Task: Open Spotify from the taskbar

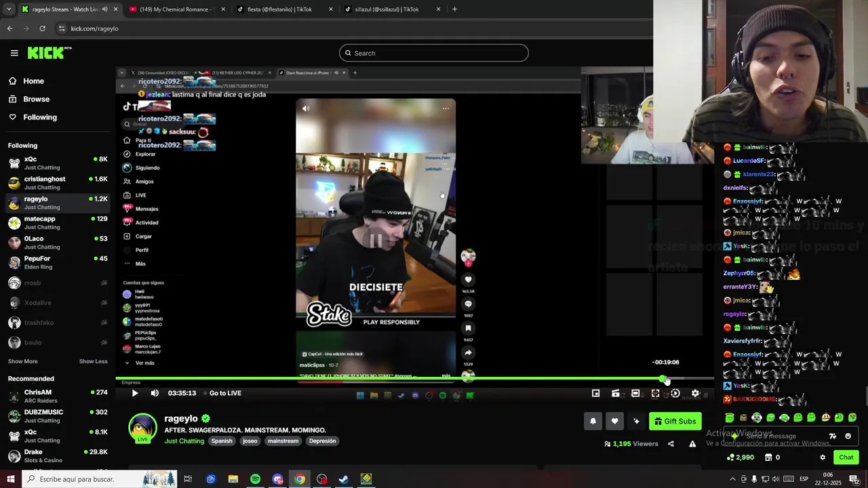Action: 255,479
